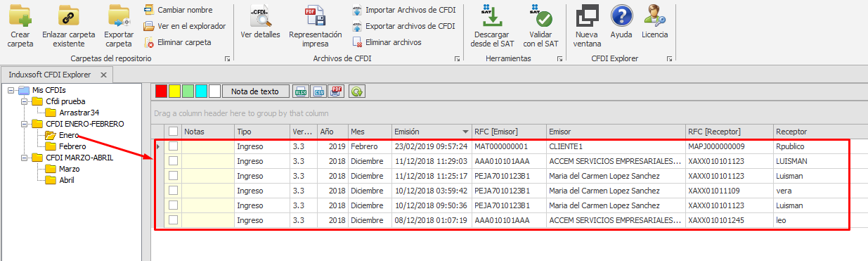Pick the green color swatch
Viewport: 868px width, 261px height.
point(188,91)
